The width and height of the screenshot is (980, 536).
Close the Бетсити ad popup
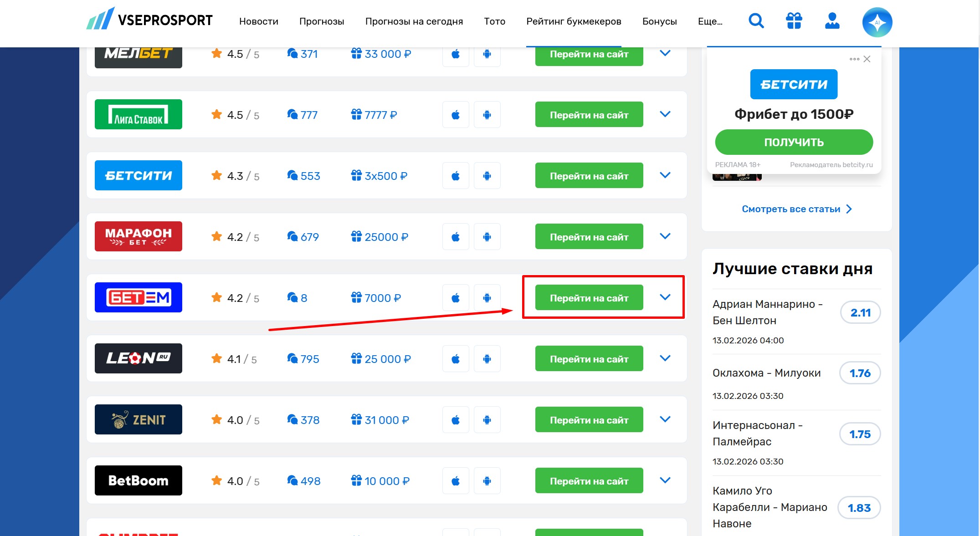pyautogui.click(x=867, y=59)
